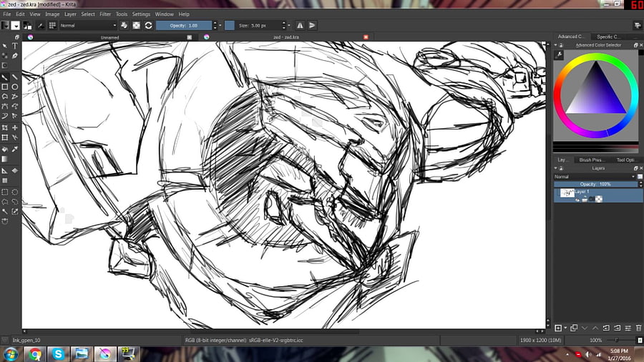
Task: Toggle horizontal mirror mode
Action: click(301, 26)
